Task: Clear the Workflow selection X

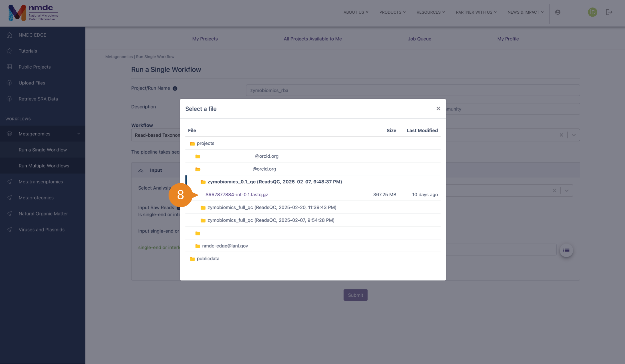Action: 561,135
